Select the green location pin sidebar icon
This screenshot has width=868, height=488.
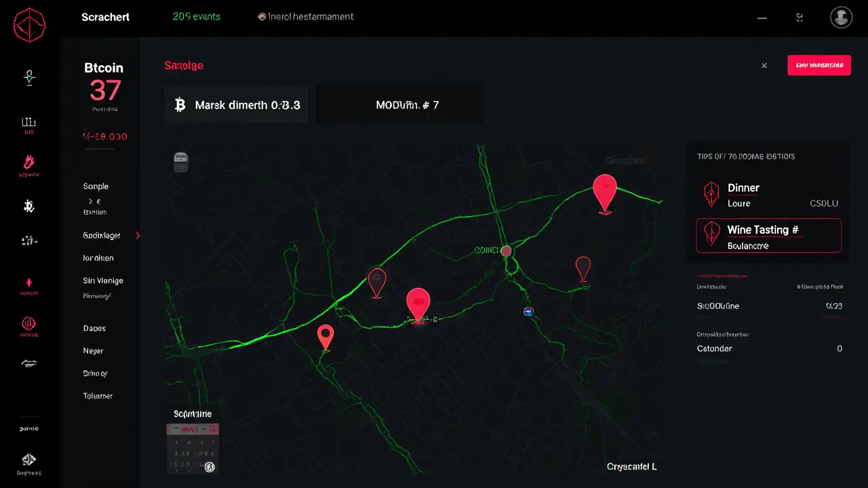28,77
